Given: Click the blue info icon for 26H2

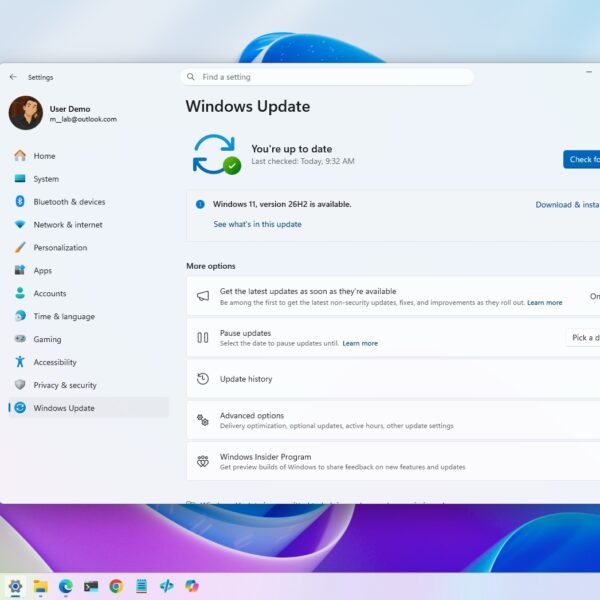Looking at the screenshot, I should [200, 204].
